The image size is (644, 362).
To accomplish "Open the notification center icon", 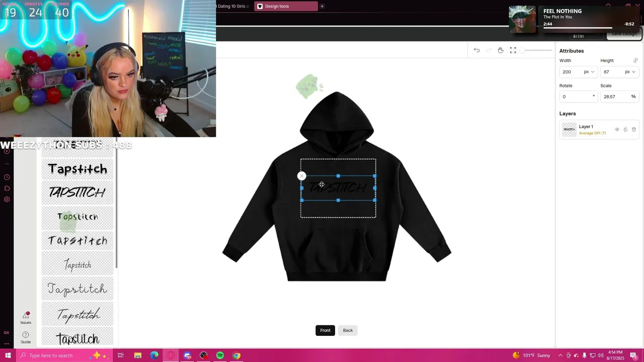I will coord(633,355).
